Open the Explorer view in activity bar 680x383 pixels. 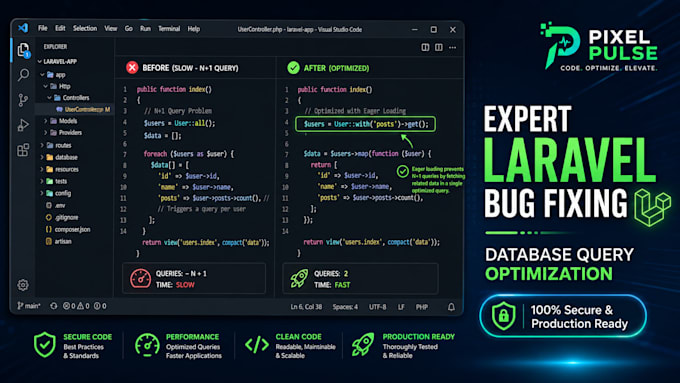(23, 50)
